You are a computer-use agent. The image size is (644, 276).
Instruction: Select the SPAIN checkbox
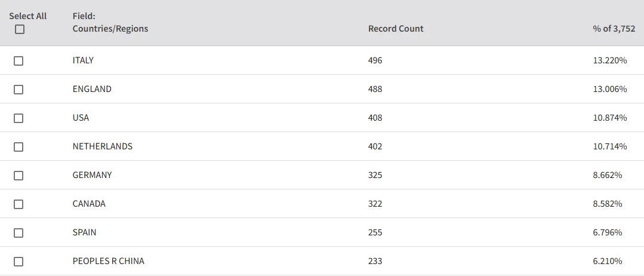point(19,233)
